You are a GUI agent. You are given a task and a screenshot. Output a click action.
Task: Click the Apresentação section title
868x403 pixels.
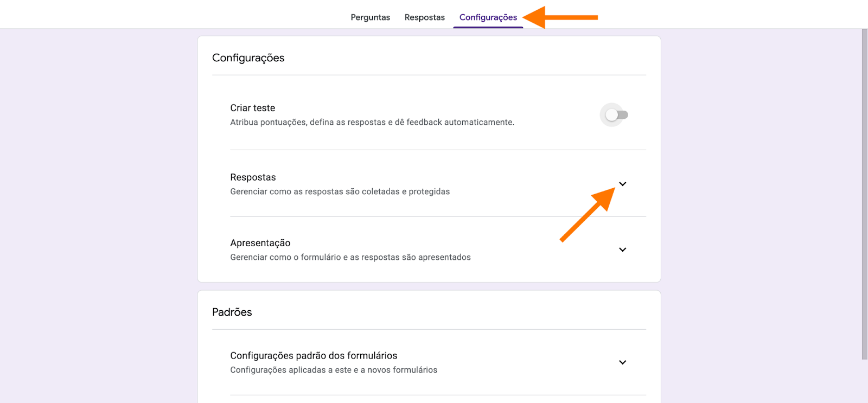coord(260,243)
